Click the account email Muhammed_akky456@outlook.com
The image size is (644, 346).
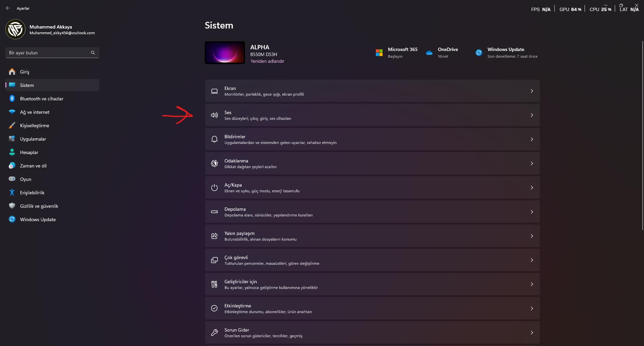pos(62,33)
